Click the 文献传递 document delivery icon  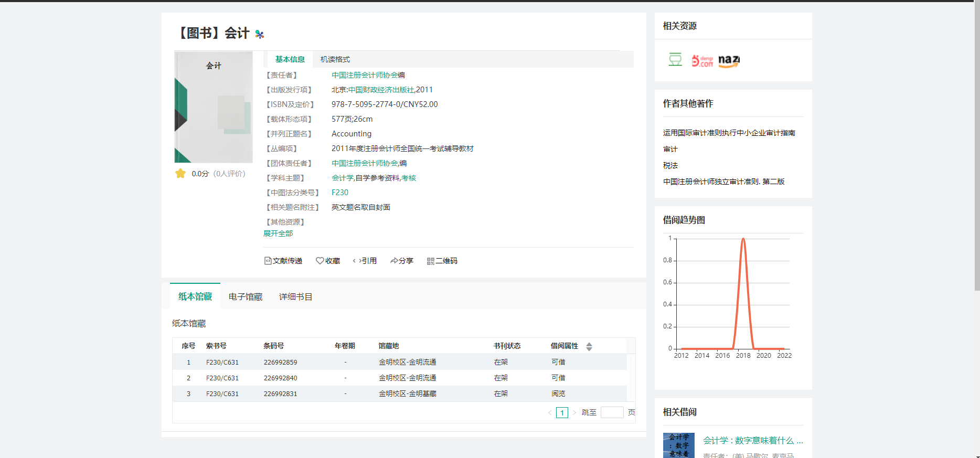click(268, 261)
